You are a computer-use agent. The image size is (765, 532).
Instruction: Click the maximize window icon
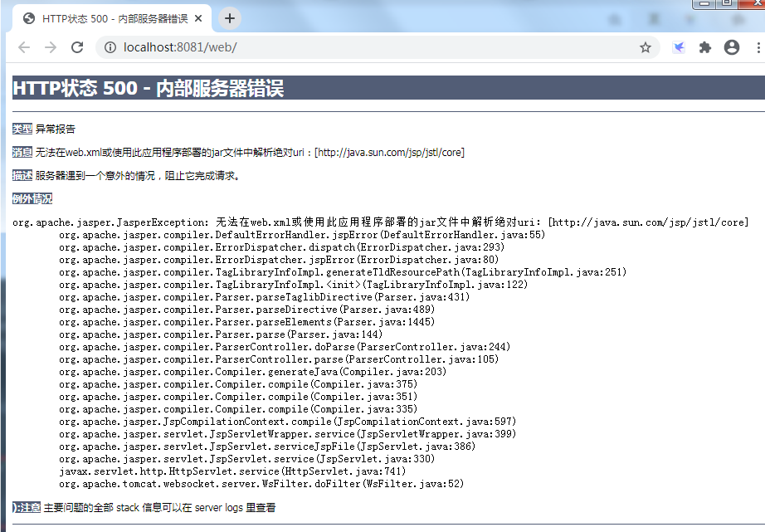pyautogui.click(x=725, y=7)
